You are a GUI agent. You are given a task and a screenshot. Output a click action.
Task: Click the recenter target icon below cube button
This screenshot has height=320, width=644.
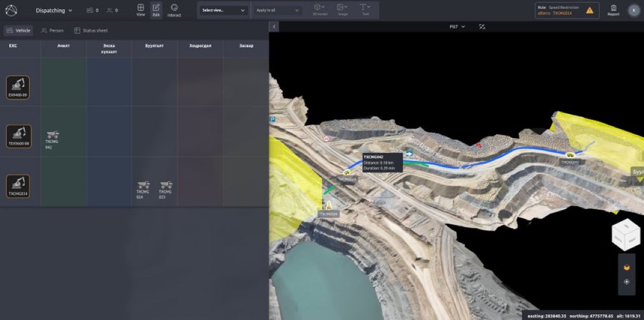pyautogui.click(x=626, y=282)
